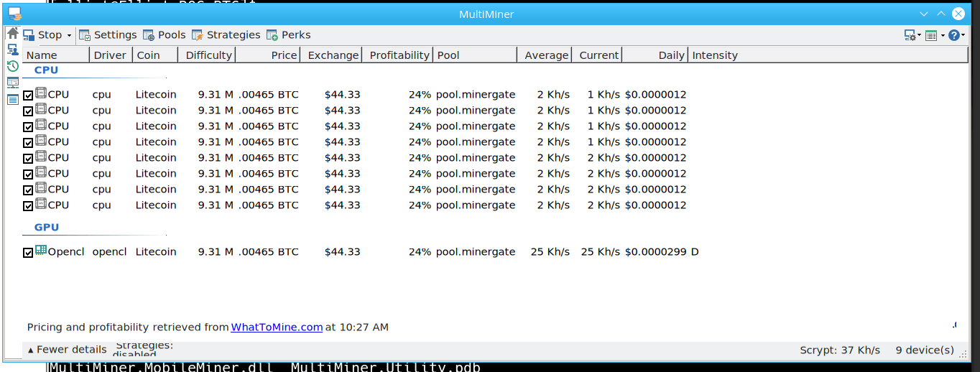Sort by Coin column header
Screen dimensions: 980x372
point(156,55)
